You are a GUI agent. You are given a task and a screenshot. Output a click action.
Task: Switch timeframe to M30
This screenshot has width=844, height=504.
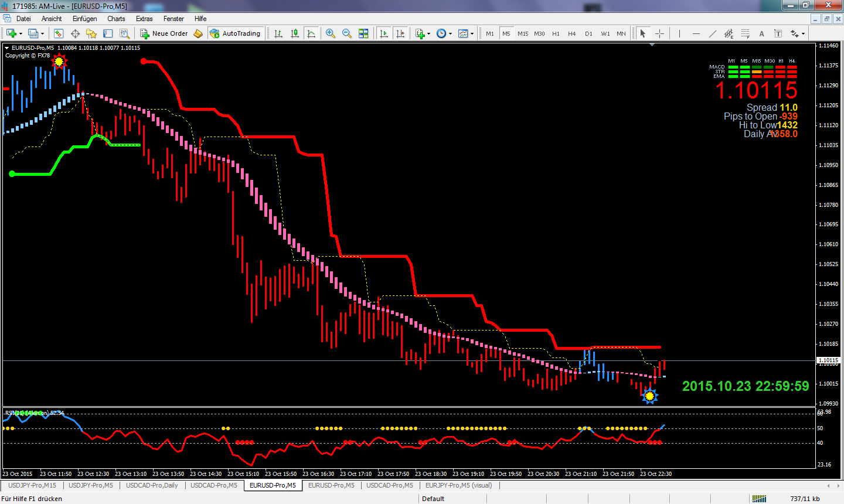[x=539, y=33]
